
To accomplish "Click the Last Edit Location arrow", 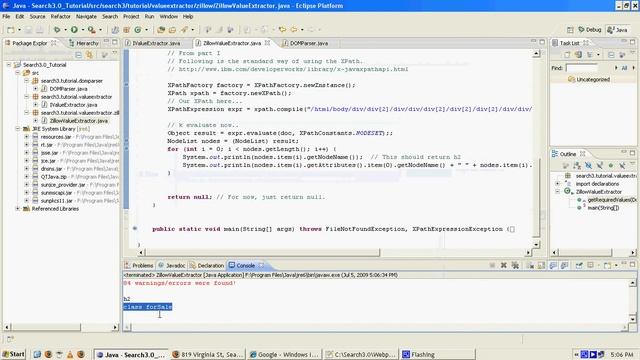I will (282, 30).
